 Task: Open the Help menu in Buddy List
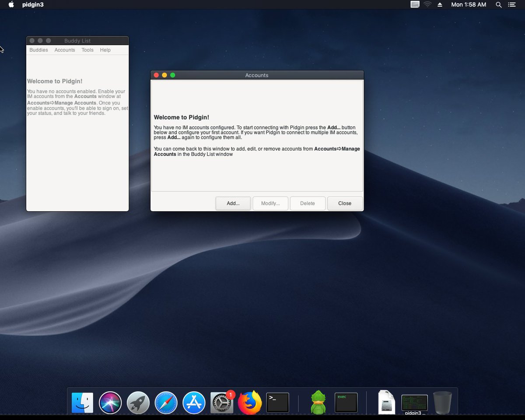[105, 50]
